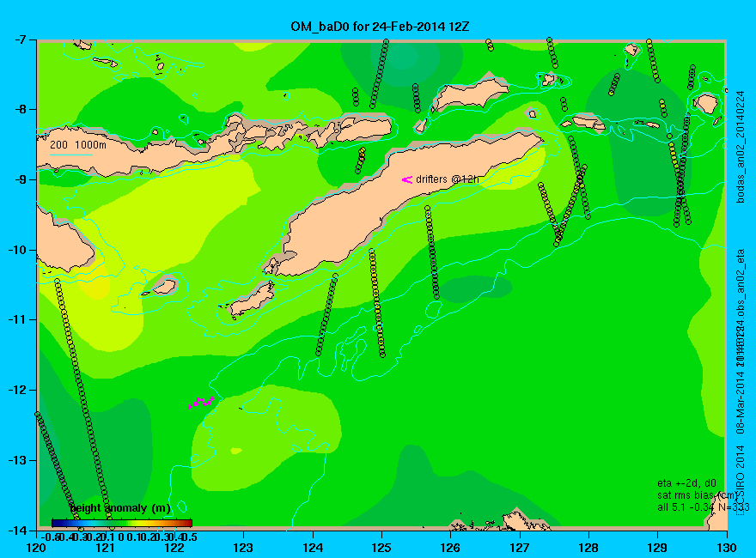
Task: Click the vertical "bodas_an02_20140224" label
Action: 740,147
